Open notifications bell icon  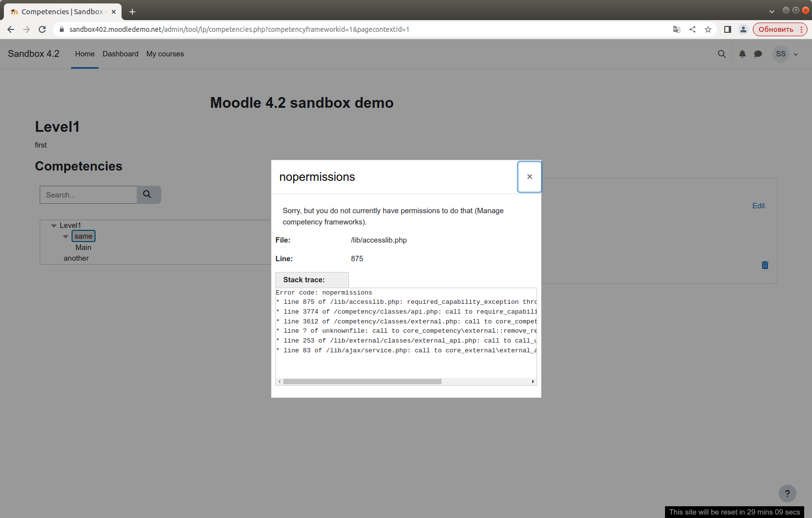742,54
